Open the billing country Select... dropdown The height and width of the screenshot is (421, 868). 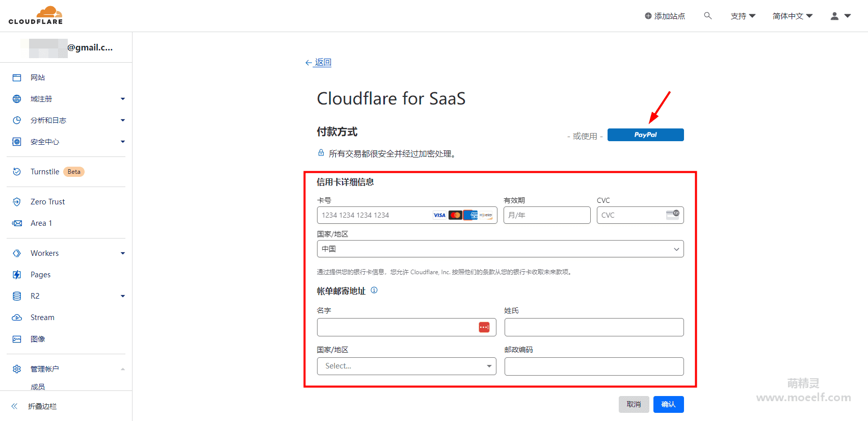[x=406, y=366]
